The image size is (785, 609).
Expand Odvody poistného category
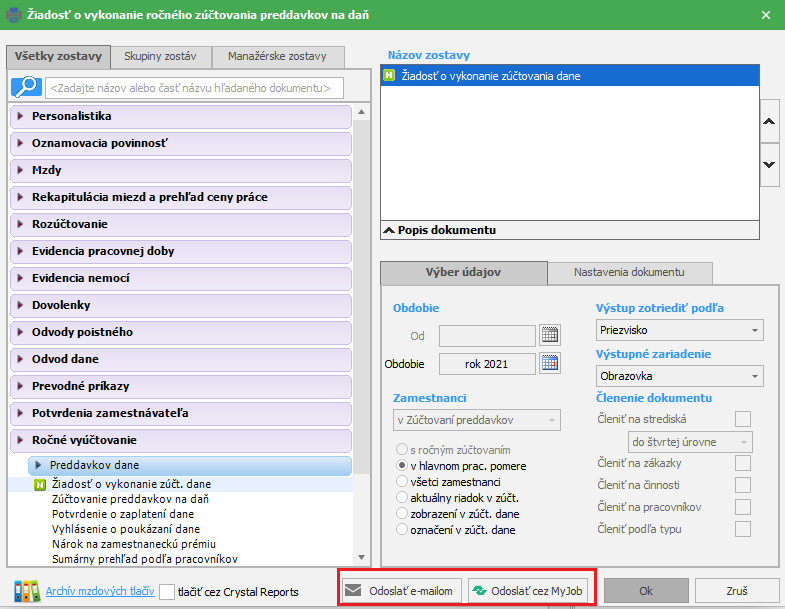[x=180, y=333]
